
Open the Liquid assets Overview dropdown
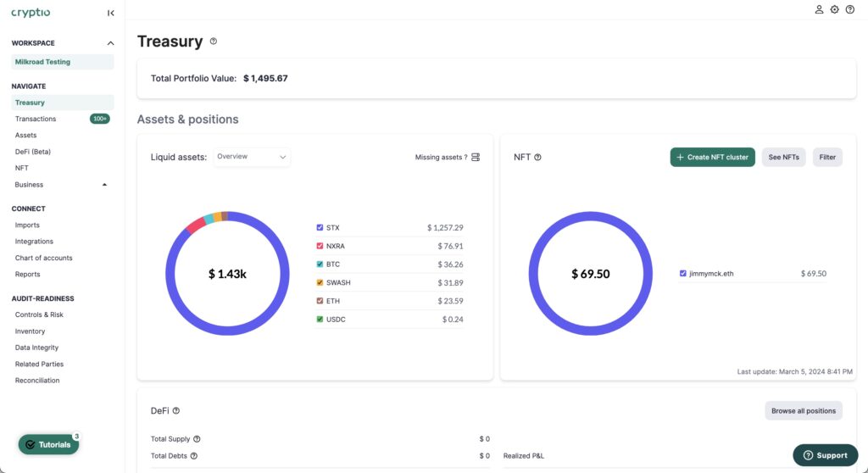click(x=252, y=157)
